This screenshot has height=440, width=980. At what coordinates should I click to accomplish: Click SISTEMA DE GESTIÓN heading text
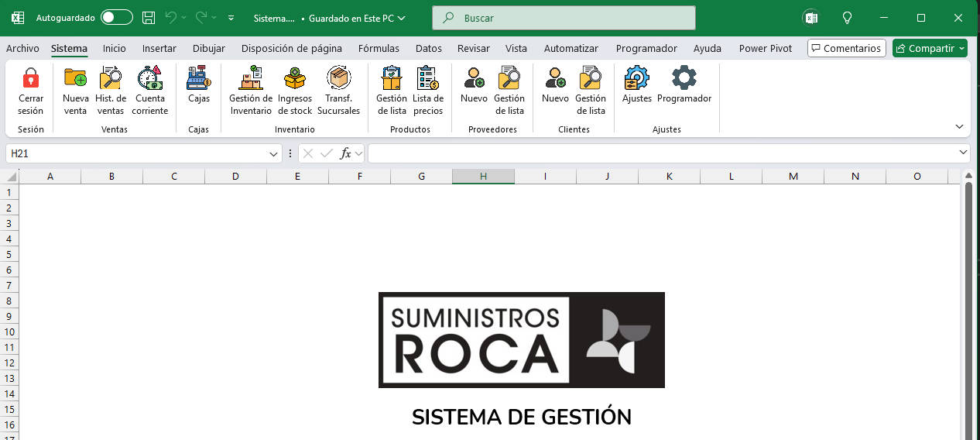pyautogui.click(x=522, y=417)
